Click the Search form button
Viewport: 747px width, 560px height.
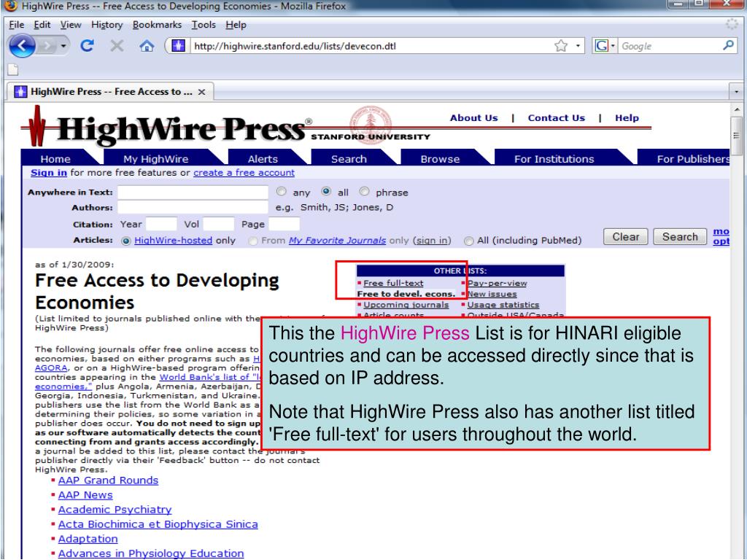click(x=680, y=237)
